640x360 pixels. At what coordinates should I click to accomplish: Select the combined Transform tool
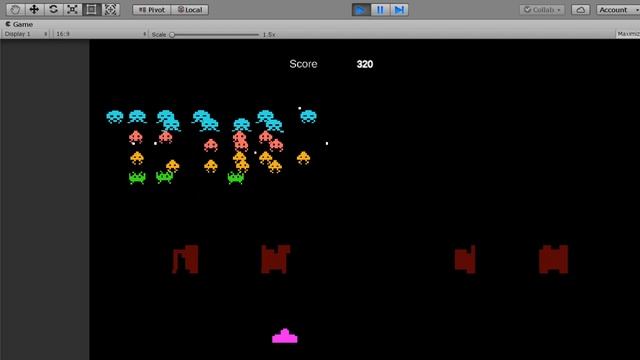coord(111,9)
